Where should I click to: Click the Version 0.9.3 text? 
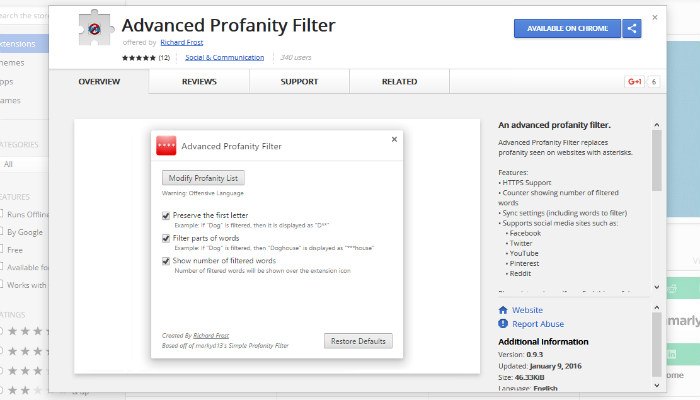coord(521,354)
